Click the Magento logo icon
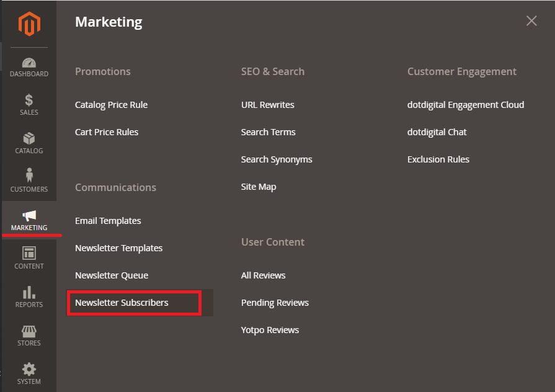Image resolution: width=555 pixels, height=392 pixels. pyautogui.click(x=29, y=24)
